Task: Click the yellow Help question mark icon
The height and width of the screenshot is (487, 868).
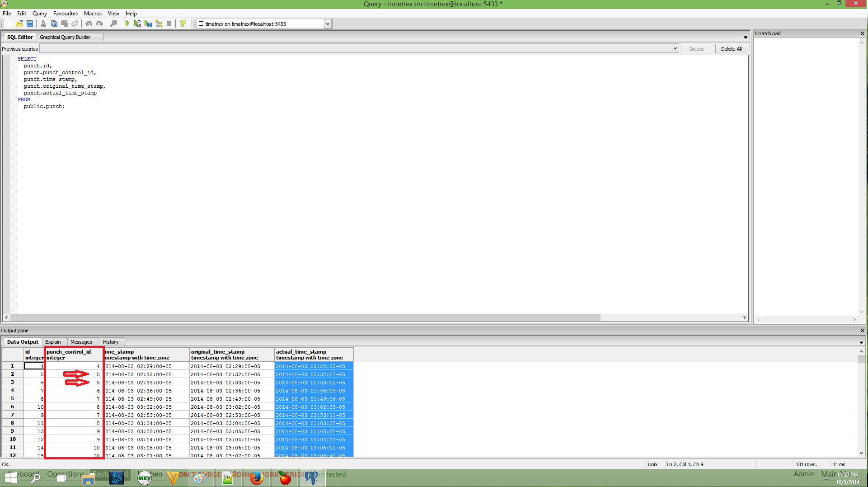Action: click(183, 24)
